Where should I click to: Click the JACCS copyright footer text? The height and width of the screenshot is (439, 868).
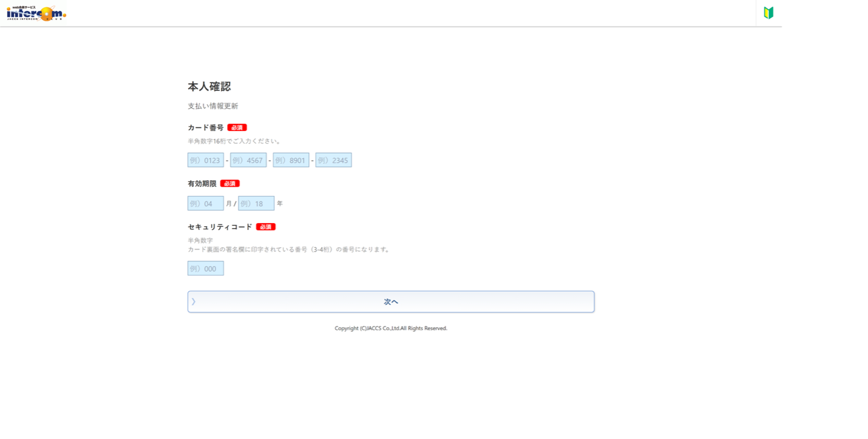point(391,328)
